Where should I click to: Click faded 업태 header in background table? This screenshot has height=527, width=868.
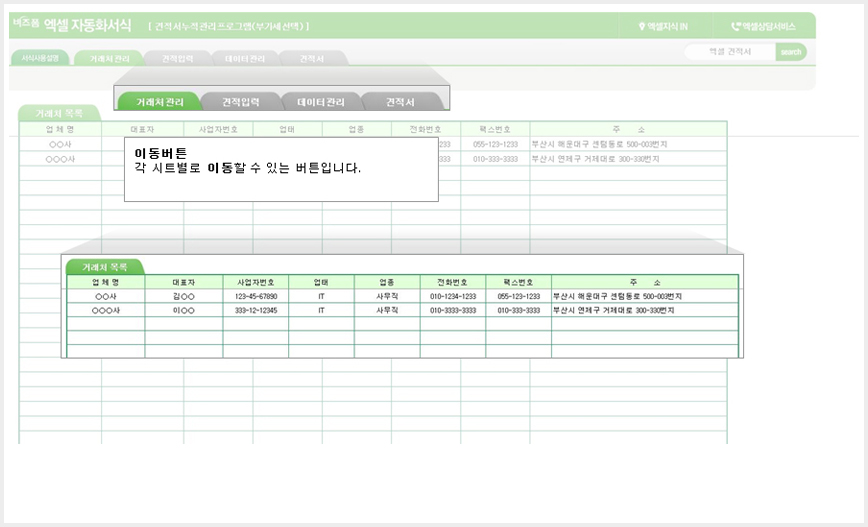[x=287, y=130]
